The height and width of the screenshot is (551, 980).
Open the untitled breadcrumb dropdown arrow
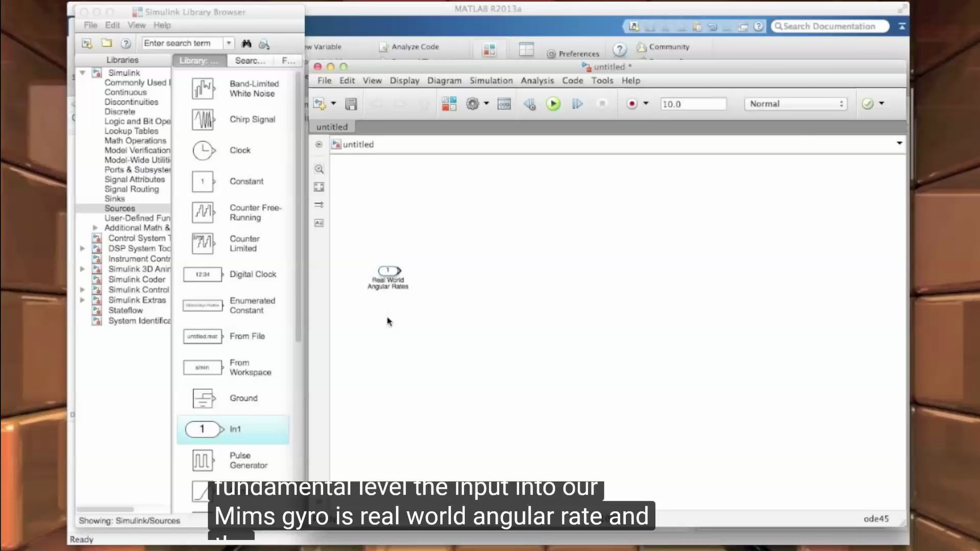tap(899, 143)
